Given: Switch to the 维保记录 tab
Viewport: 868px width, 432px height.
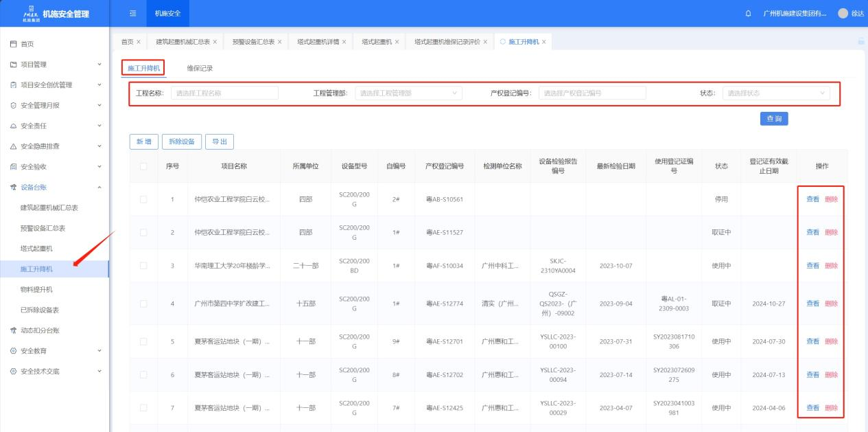Looking at the screenshot, I should click(200, 68).
